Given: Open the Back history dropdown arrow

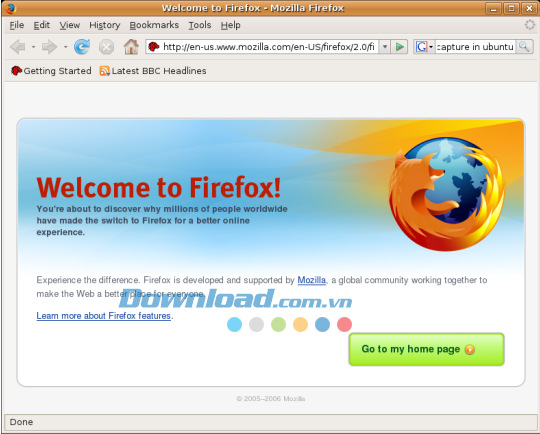Looking at the screenshot, I should (x=33, y=47).
